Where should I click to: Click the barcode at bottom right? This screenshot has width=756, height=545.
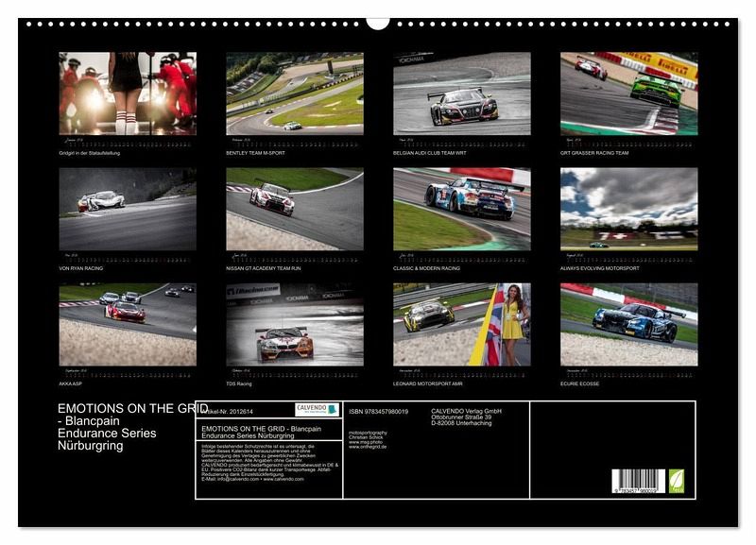click(x=638, y=482)
